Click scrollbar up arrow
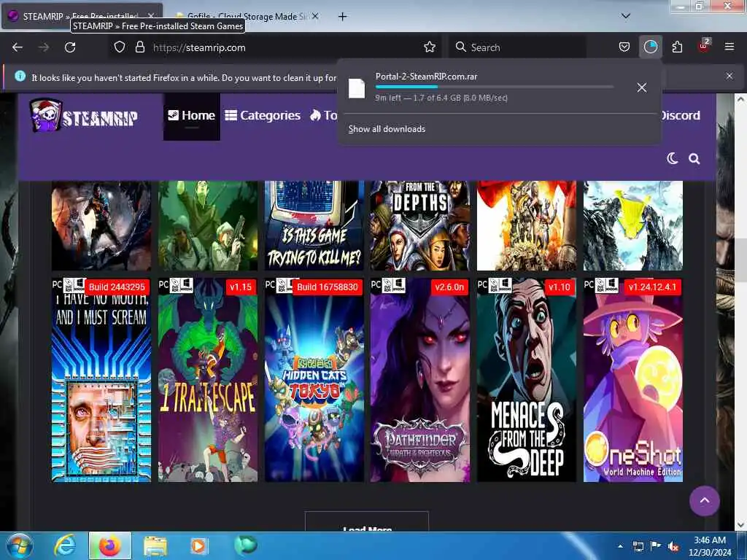The image size is (747, 560). 741,99
